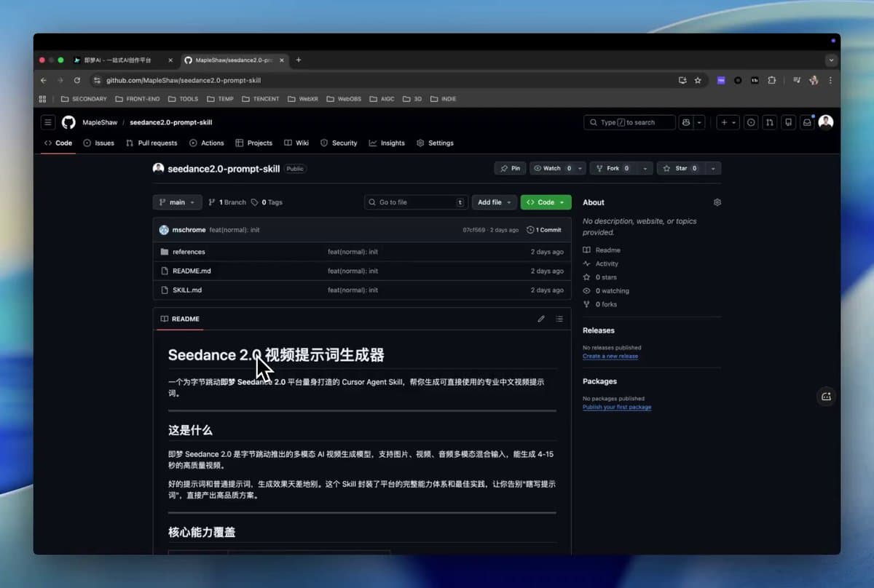Image resolution: width=874 pixels, height=588 pixels.
Task: Open the notifications inbox icon
Action: click(x=807, y=122)
